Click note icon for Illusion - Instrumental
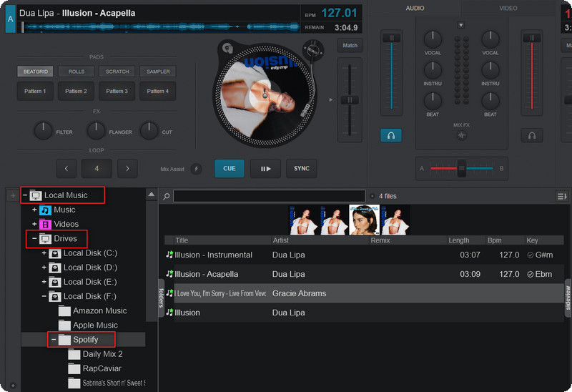 [169, 255]
